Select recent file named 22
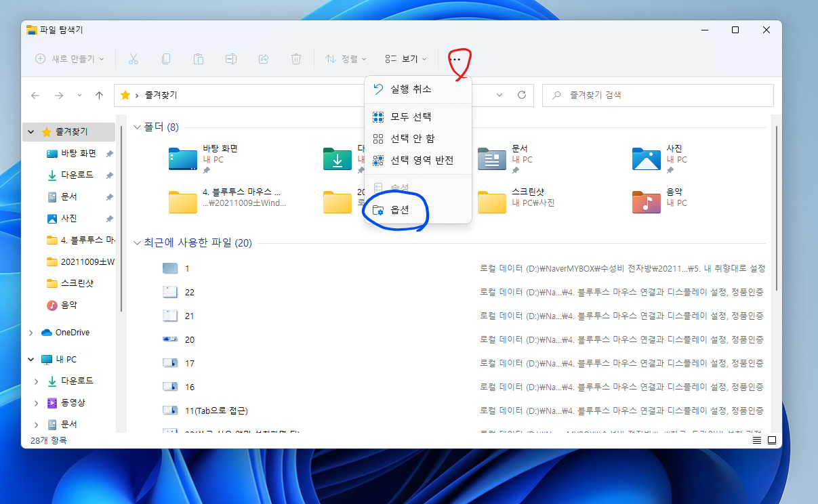The image size is (818, 504). pyautogui.click(x=190, y=292)
